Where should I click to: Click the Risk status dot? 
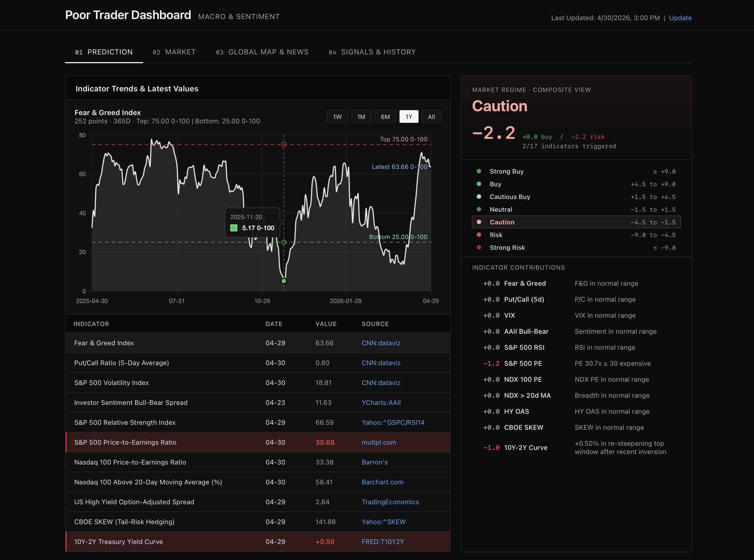479,235
